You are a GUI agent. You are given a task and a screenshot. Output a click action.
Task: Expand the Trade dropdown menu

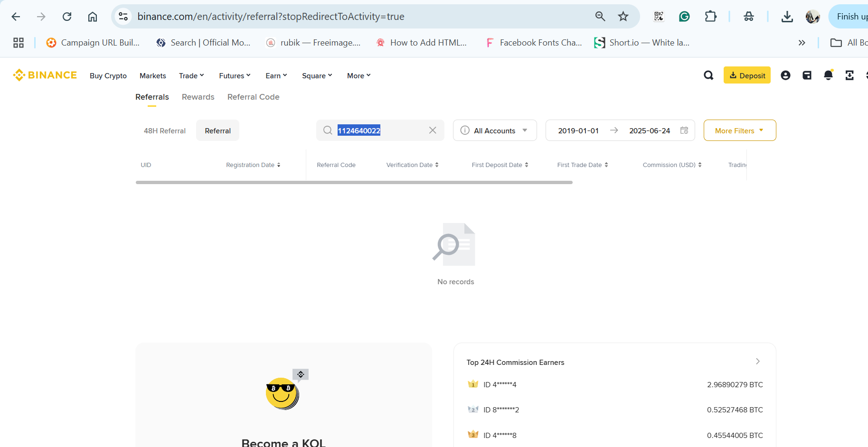click(x=191, y=76)
